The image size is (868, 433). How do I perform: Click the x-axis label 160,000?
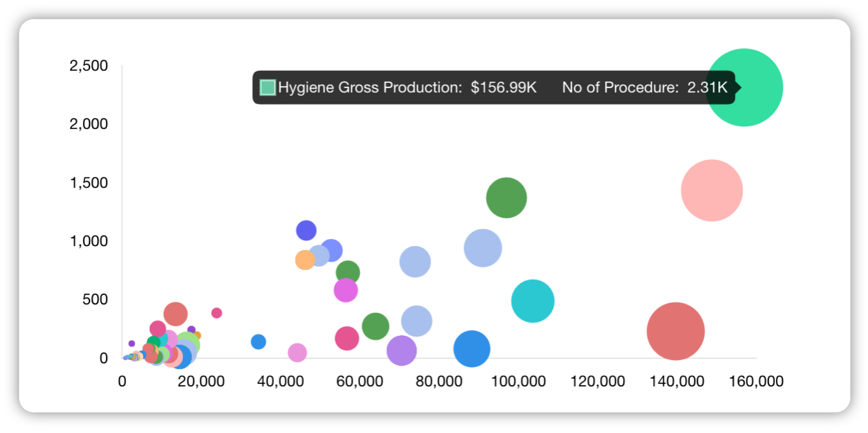[x=756, y=381]
